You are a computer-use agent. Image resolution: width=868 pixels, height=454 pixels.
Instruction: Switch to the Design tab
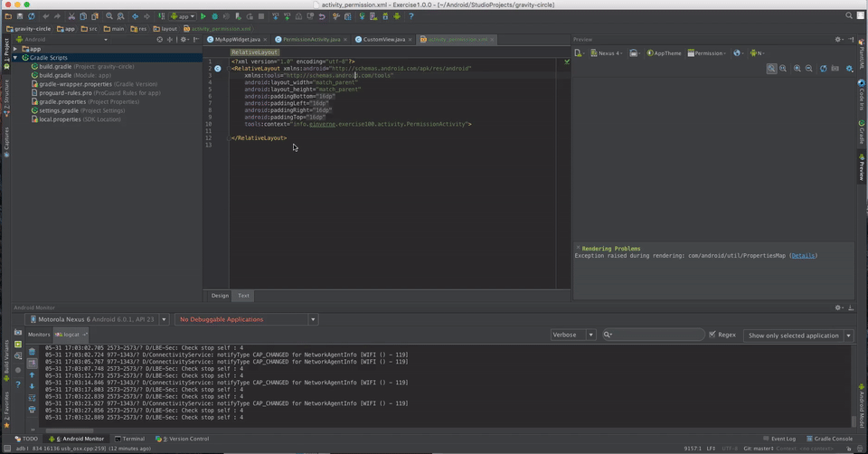220,296
